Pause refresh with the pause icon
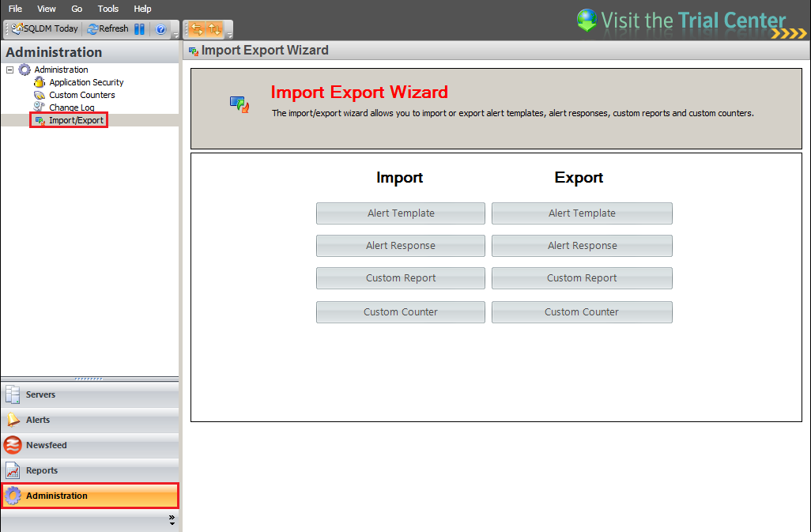This screenshot has height=532, width=811. [x=139, y=29]
